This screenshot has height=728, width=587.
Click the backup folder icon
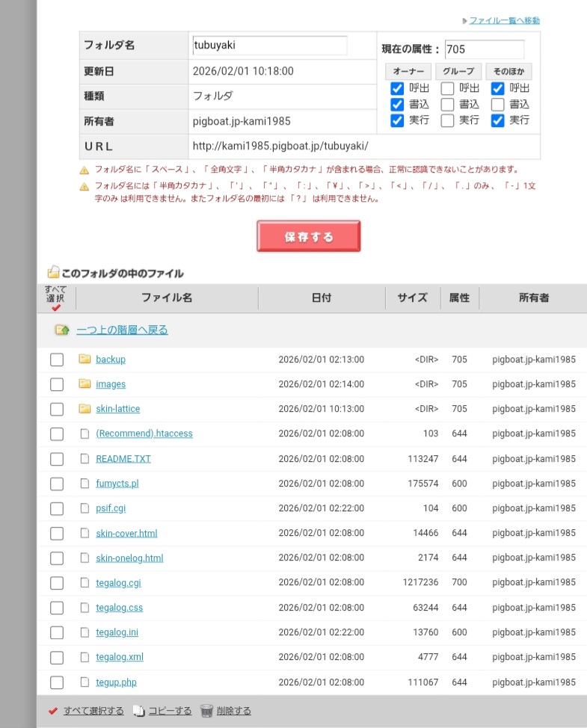[84, 360]
